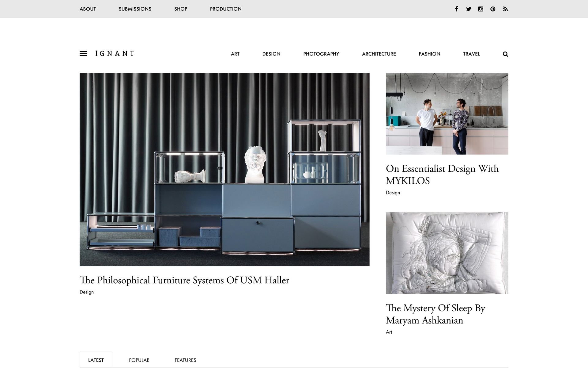Open the Submissions page
Screen dimensions: 588x368
click(x=135, y=9)
